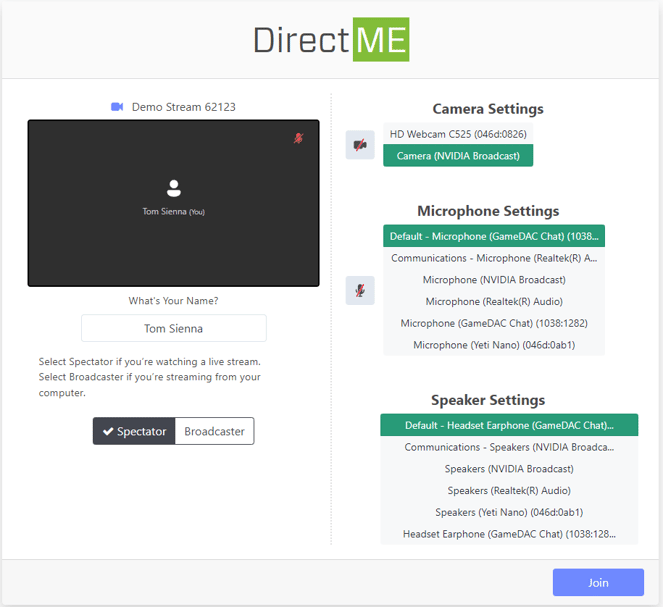This screenshot has height=607, width=663.
Task: Click the muted microphone icon in the video preview
Action: click(299, 138)
